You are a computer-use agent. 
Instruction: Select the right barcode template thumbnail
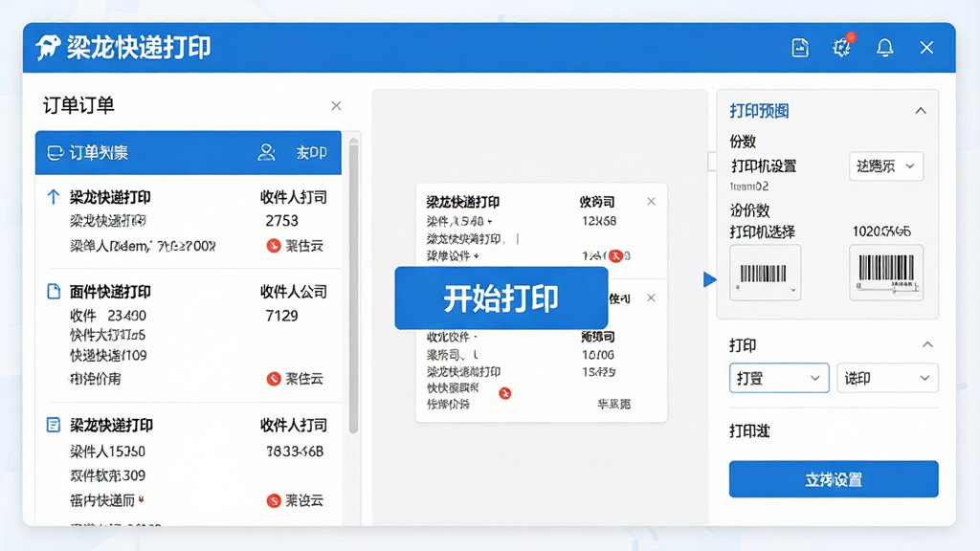point(886,273)
